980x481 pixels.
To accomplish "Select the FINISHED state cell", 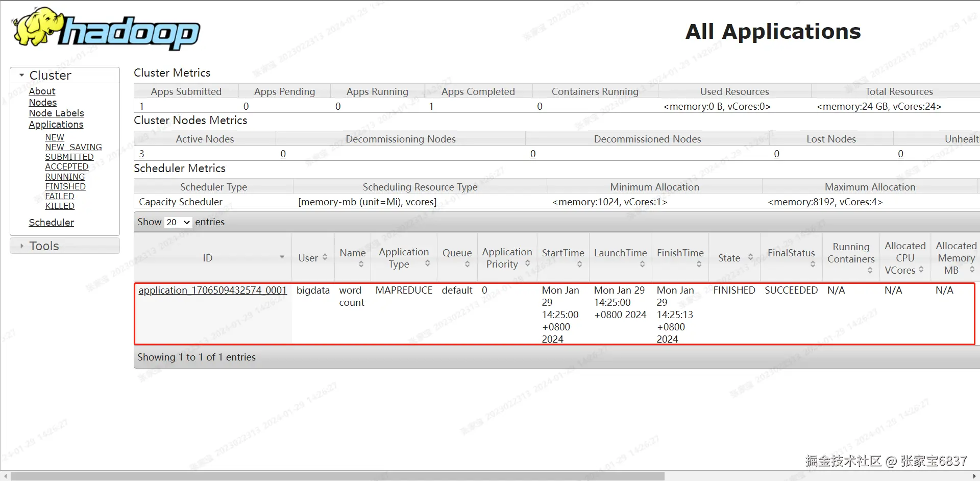I will tap(734, 290).
